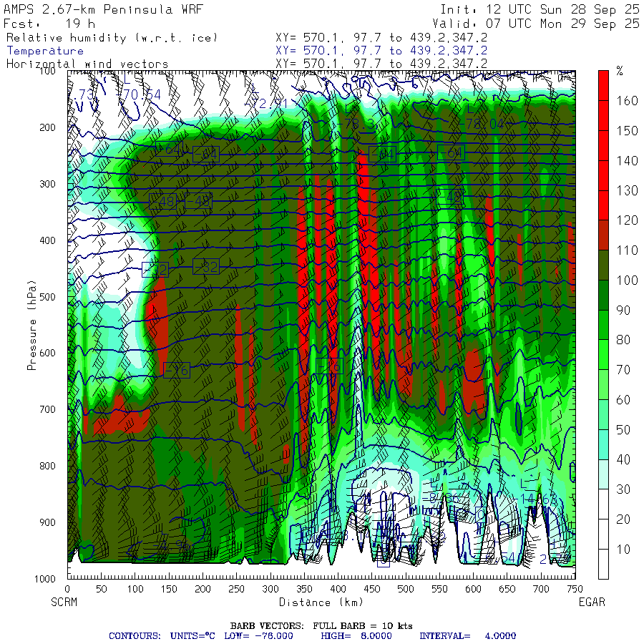Viewport: 644px width, 644px height.
Task: Pick the bright green segment between 70 and 80
Action: pos(603,355)
